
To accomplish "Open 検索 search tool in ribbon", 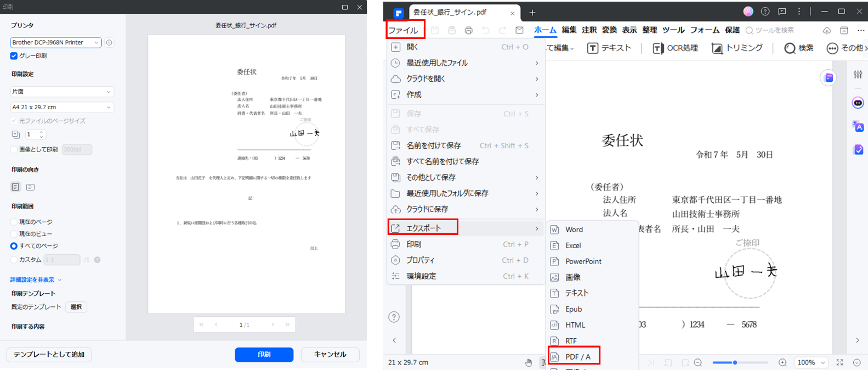I will pos(799,48).
